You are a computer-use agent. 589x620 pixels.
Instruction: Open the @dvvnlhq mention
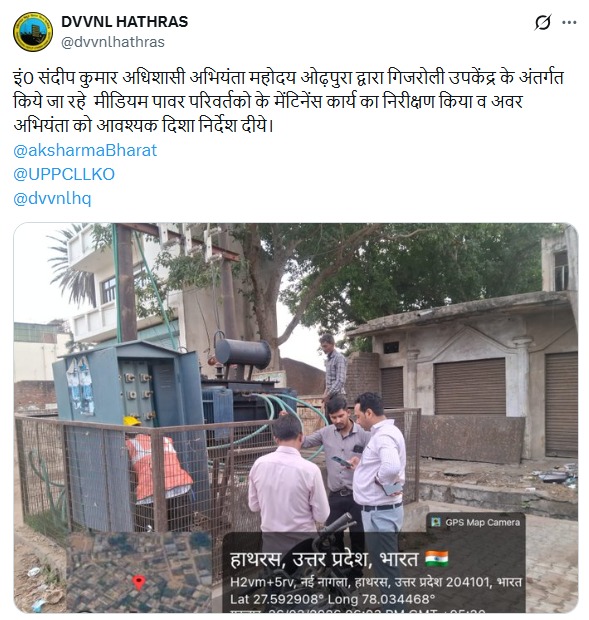pyautogui.click(x=52, y=198)
